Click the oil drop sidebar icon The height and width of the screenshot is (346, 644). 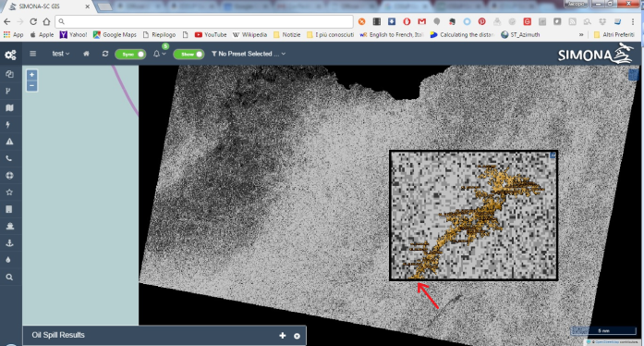[x=8, y=260]
